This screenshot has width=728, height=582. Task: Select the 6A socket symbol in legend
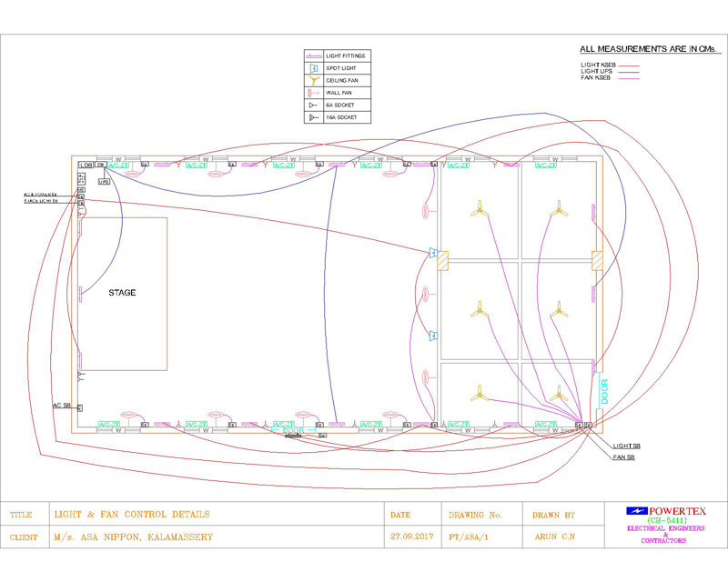(x=311, y=105)
